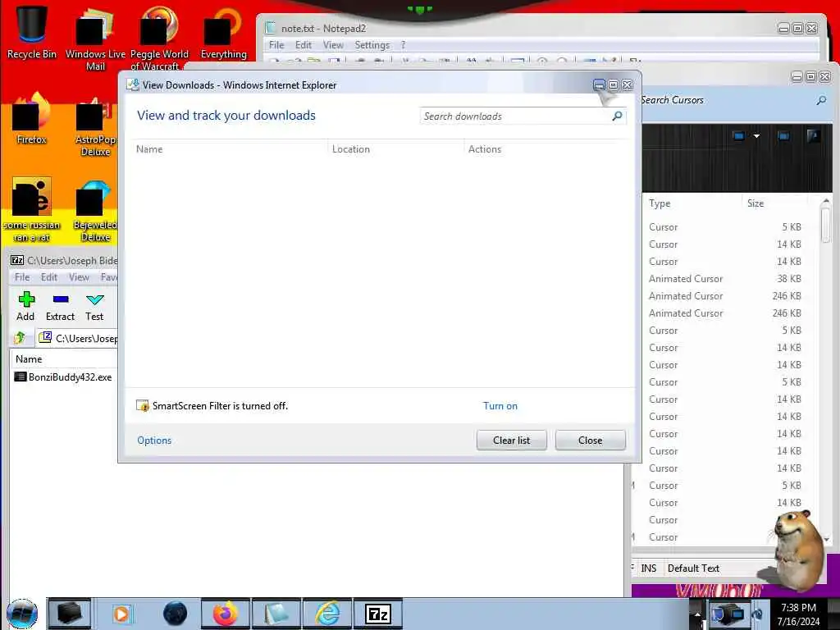Click the 7-Zip address path field
Viewport: 840px width, 630px height.
78,338
